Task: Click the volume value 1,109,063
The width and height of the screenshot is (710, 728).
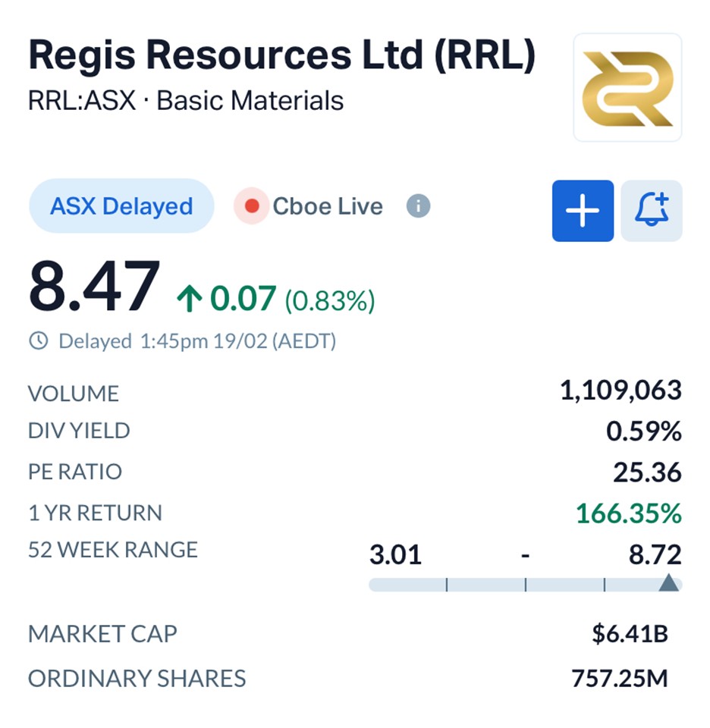Action: (x=620, y=391)
